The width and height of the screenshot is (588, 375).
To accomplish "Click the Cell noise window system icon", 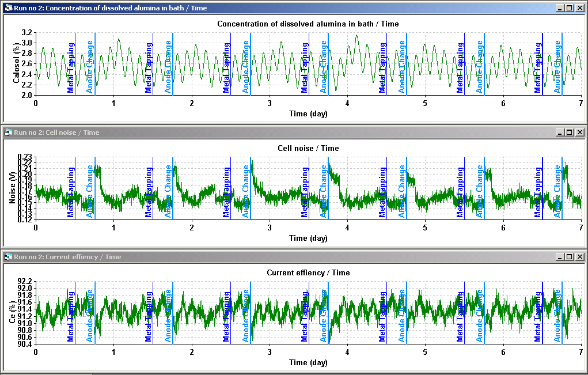I will (x=8, y=132).
